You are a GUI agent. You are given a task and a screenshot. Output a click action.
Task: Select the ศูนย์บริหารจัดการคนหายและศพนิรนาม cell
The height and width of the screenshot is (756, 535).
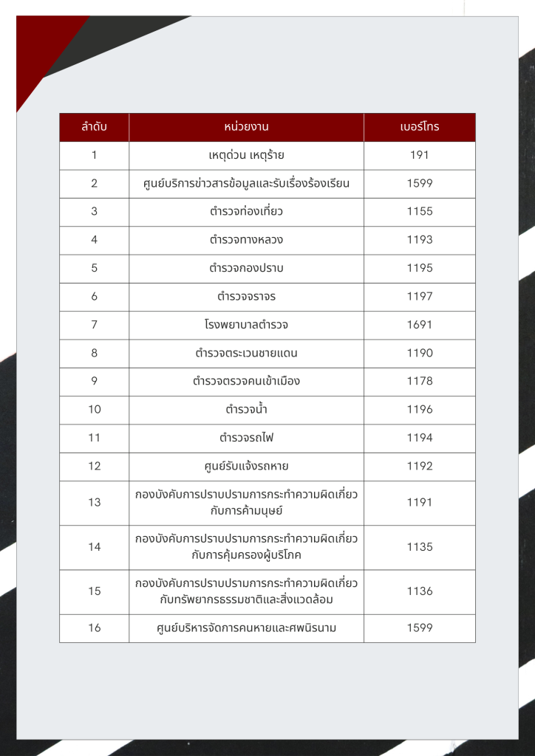246,628
